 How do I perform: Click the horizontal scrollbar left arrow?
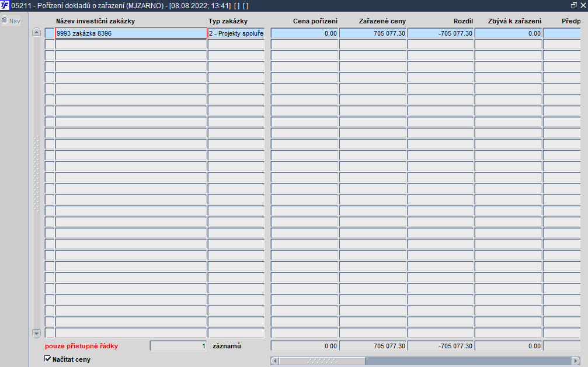pyautogui.click(x=275, y=361)
